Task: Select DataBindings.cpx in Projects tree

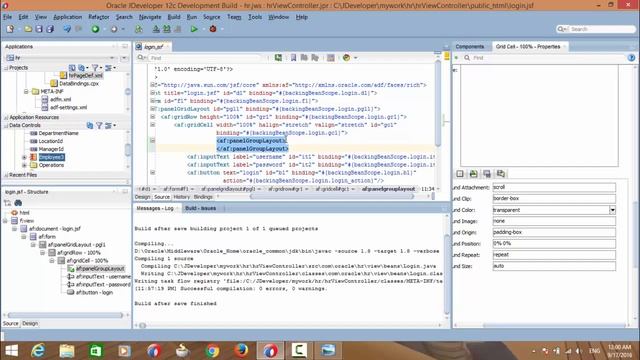Action: [x=79, y=84]
